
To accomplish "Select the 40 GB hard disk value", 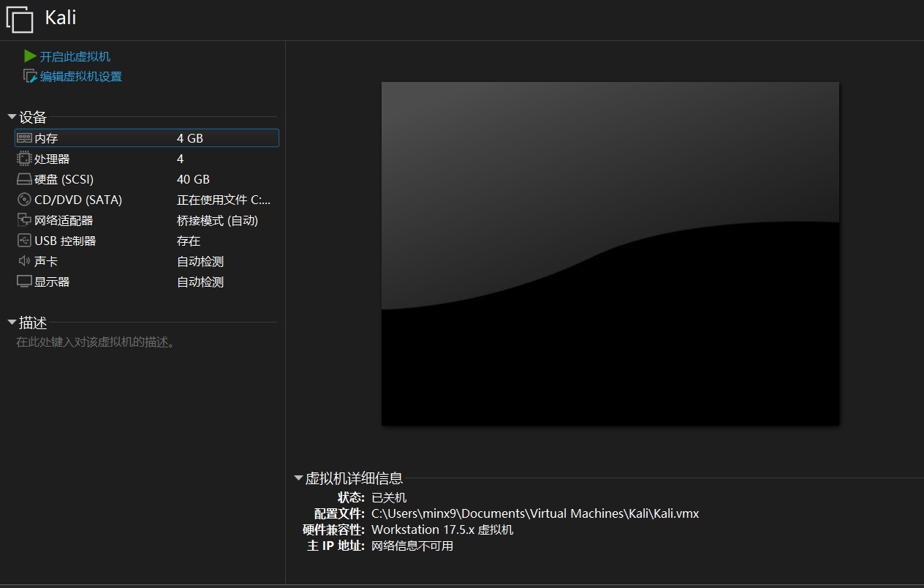I will click(x=193, y=179).
